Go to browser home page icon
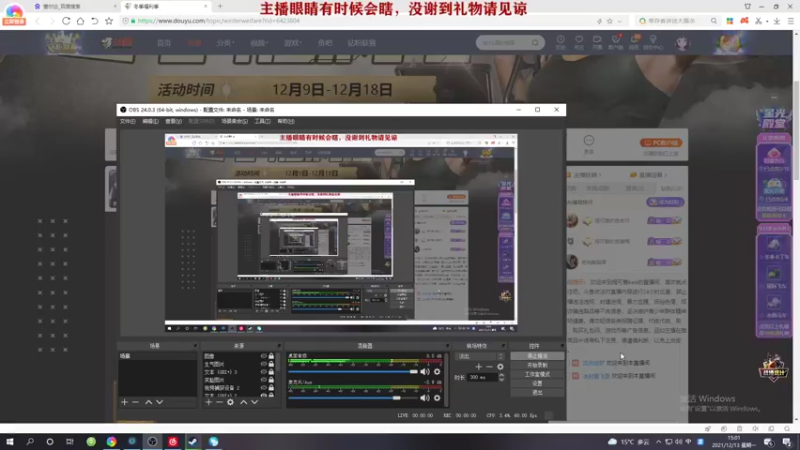The width and height of the screenshot is (800, 450). pos(80,21)
